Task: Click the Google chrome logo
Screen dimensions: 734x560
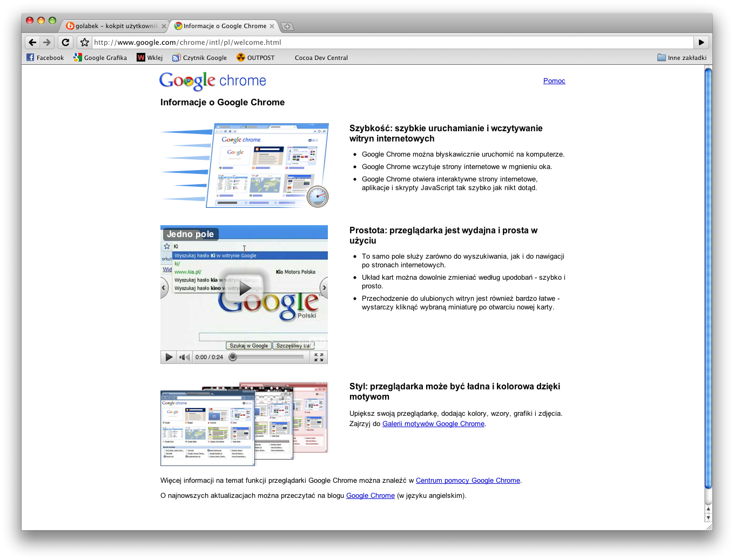Action: click(x=213, y=81)
